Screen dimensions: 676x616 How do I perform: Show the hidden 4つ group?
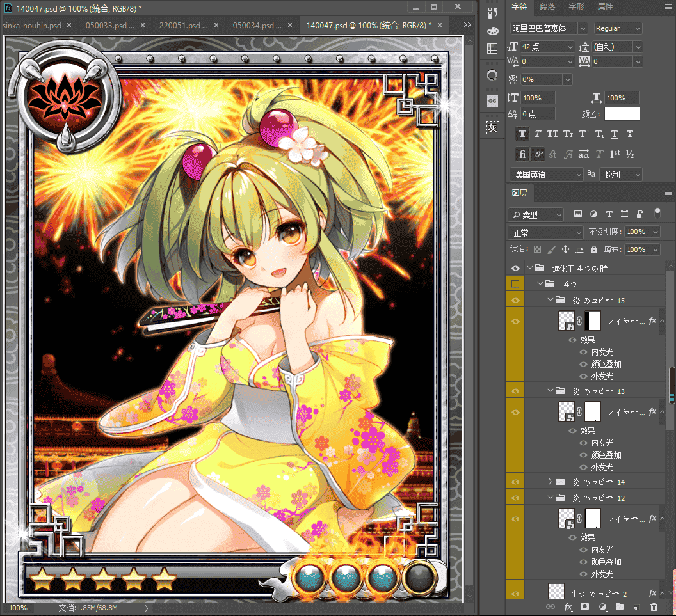(x=515, y=284)
